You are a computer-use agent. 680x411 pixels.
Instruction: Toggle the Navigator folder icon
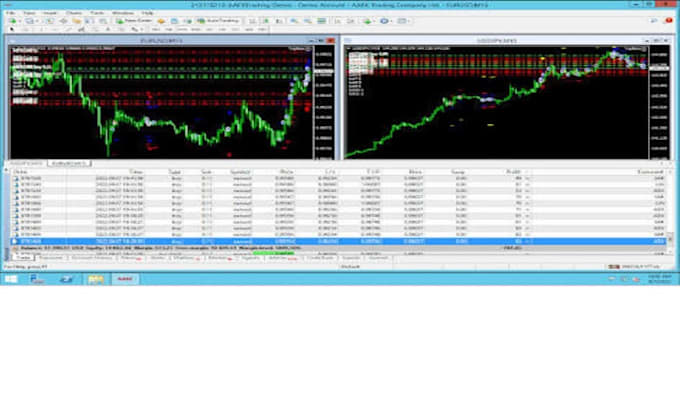(x=76, y=21)
